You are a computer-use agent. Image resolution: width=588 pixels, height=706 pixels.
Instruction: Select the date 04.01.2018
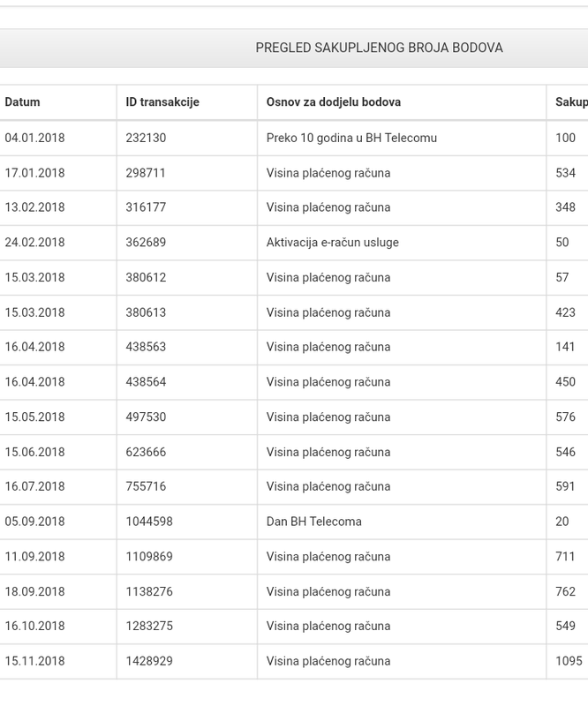coord(34,138)
